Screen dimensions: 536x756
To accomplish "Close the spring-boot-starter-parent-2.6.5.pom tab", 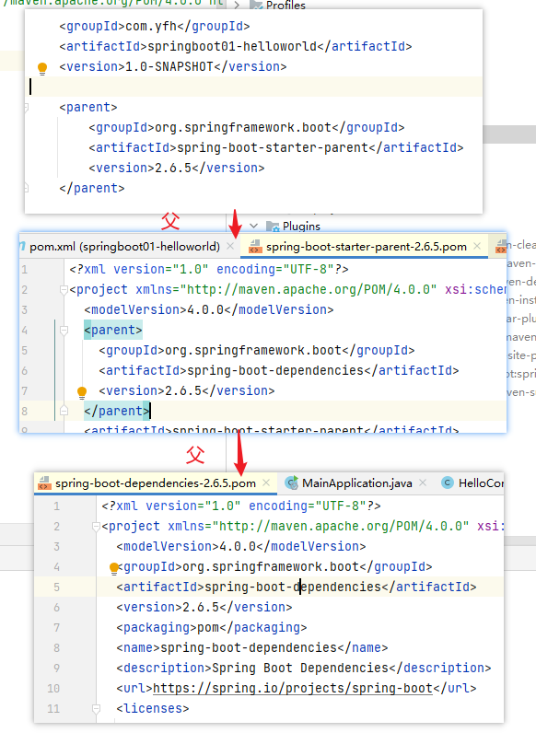I will coord(477,246).
